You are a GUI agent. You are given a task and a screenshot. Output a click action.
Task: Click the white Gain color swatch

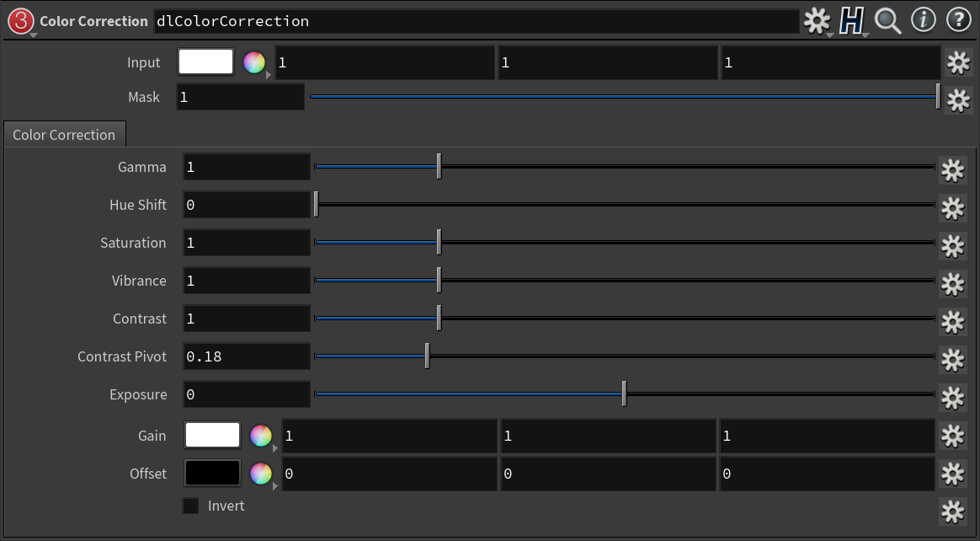click(x=212, y=436)
